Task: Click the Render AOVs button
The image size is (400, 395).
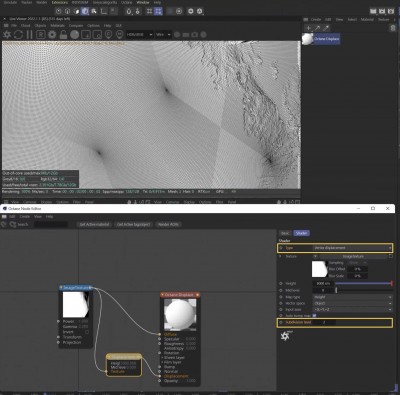Action: tap(168, 225)
